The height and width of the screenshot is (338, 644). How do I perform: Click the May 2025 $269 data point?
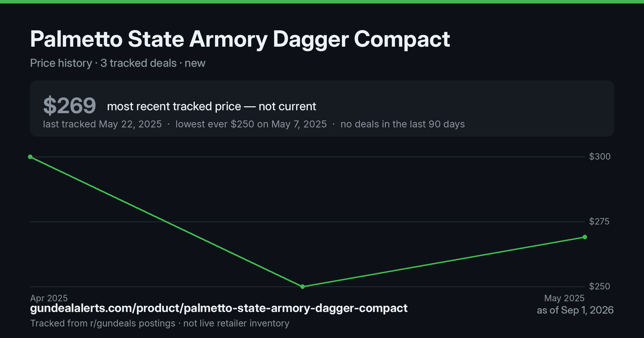(x=584, y=237)
